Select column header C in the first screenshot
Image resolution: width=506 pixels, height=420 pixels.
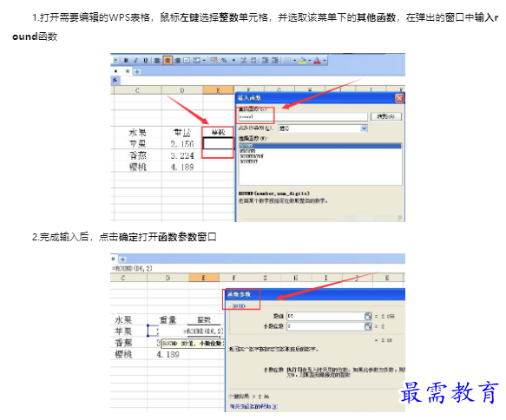137,90
